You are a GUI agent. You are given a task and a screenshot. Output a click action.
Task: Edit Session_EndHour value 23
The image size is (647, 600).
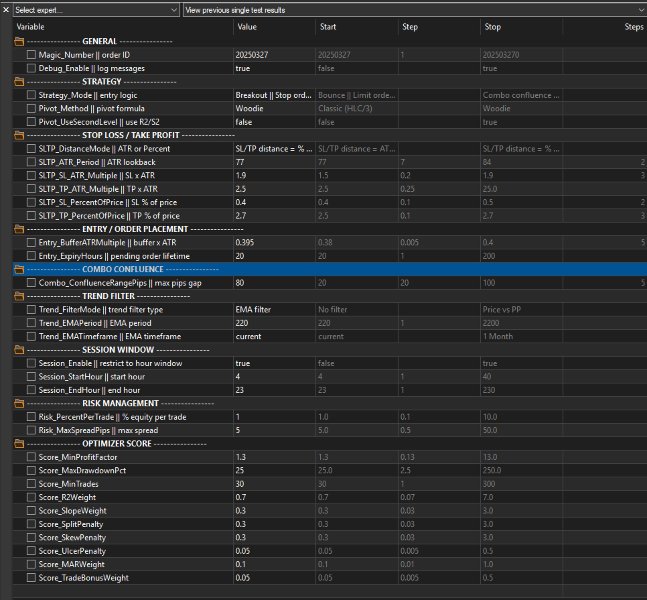point(274,390)
